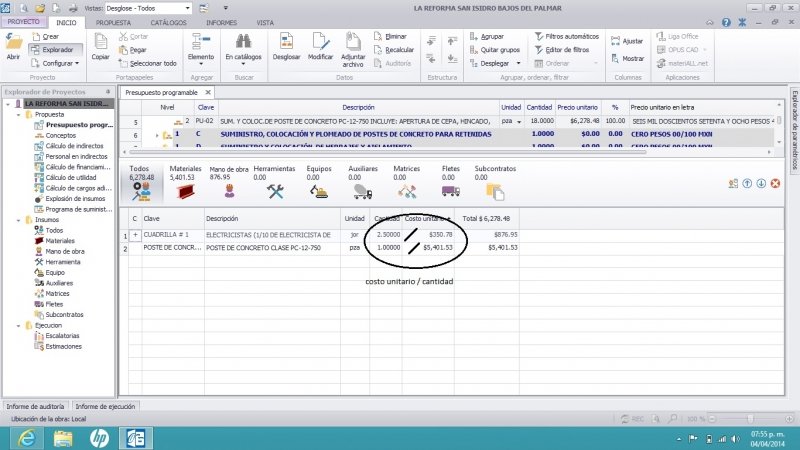This screenshot has height=450, width=800.
Task: Select the Mano de obra filter icon
Action: pos(228,191)
